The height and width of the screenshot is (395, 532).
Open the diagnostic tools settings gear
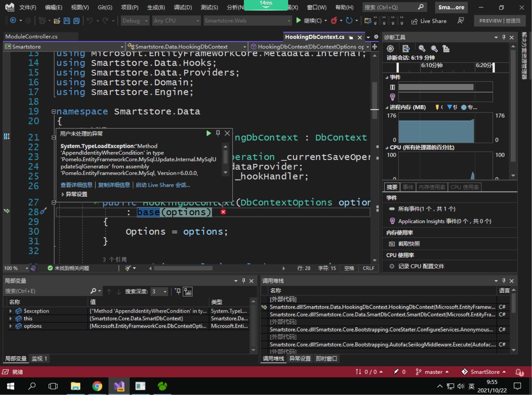click(390, 48)
